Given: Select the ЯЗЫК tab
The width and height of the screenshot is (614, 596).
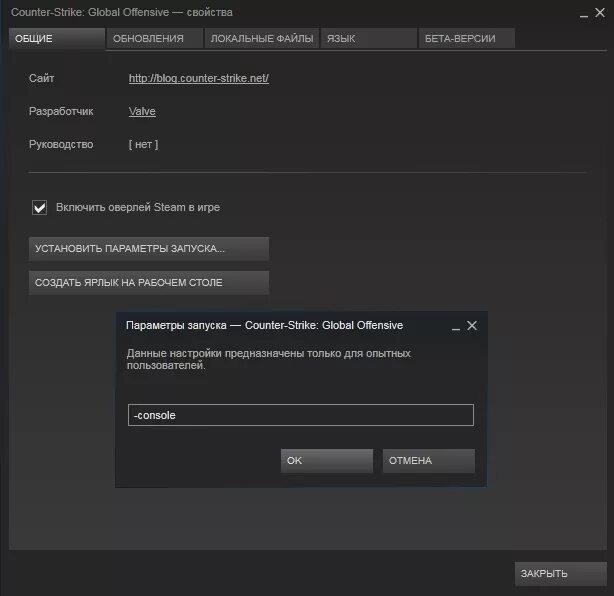Looking at the screenshot, I should coord(368,38).
